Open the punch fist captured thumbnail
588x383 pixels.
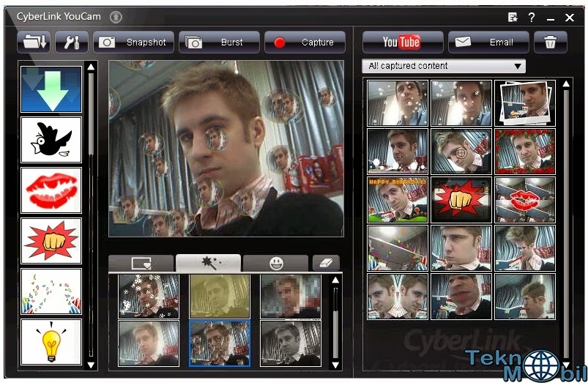point(461,200)
